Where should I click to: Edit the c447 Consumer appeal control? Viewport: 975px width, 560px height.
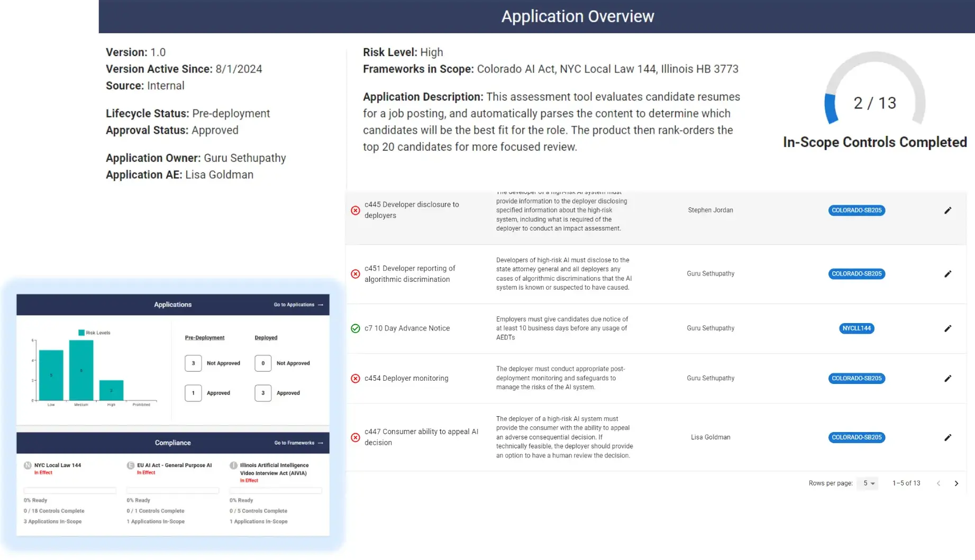pos(947,437)
